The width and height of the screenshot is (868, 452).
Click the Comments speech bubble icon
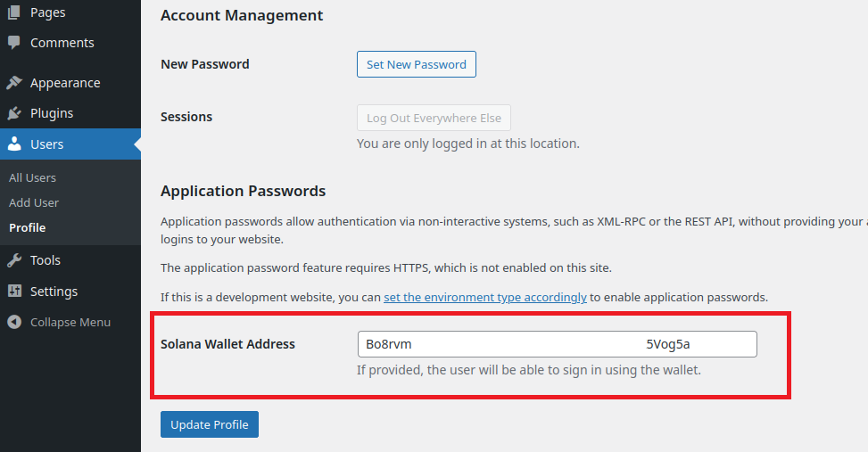click(14, 43)
